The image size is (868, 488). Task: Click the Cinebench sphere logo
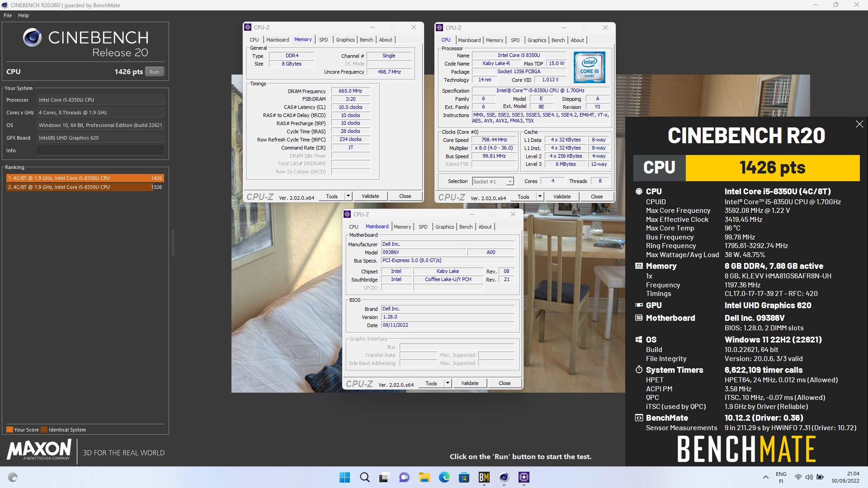coord(32,38)
